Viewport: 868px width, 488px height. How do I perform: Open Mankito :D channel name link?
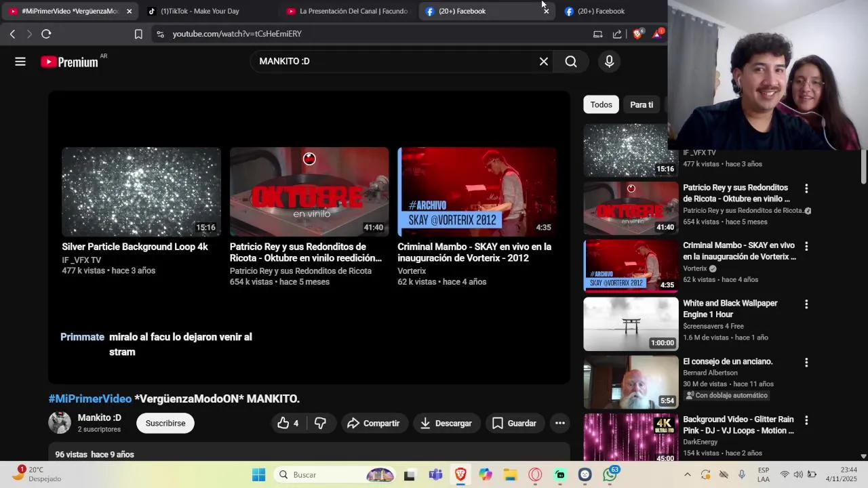100,418
